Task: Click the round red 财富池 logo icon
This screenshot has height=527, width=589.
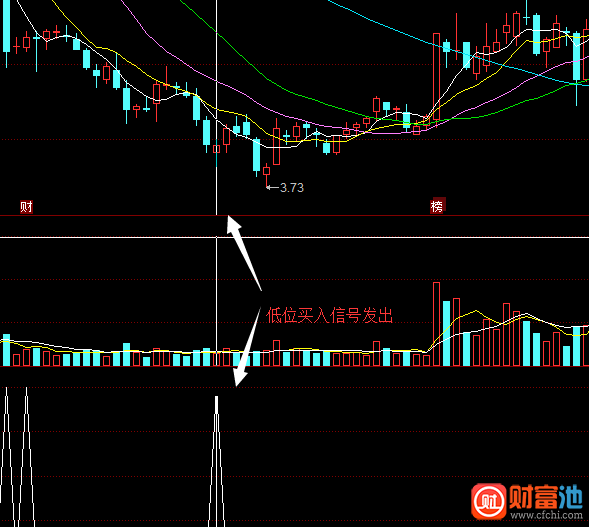Action: click(489, 501)
